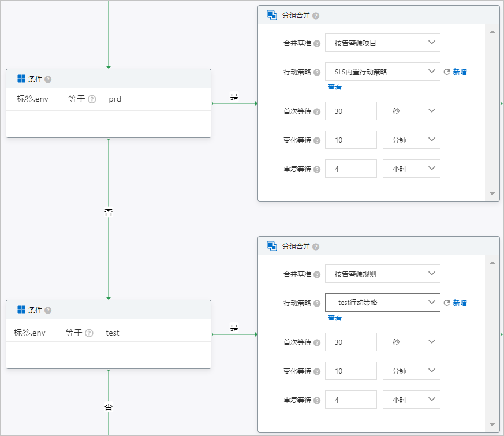Click the group-merge icon in the top panel header
504x436 pixels.
pos(272,15)
